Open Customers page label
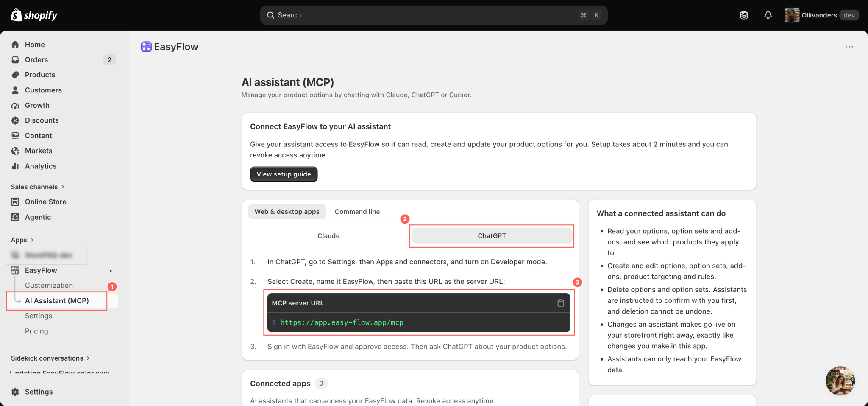 [43, 90]
